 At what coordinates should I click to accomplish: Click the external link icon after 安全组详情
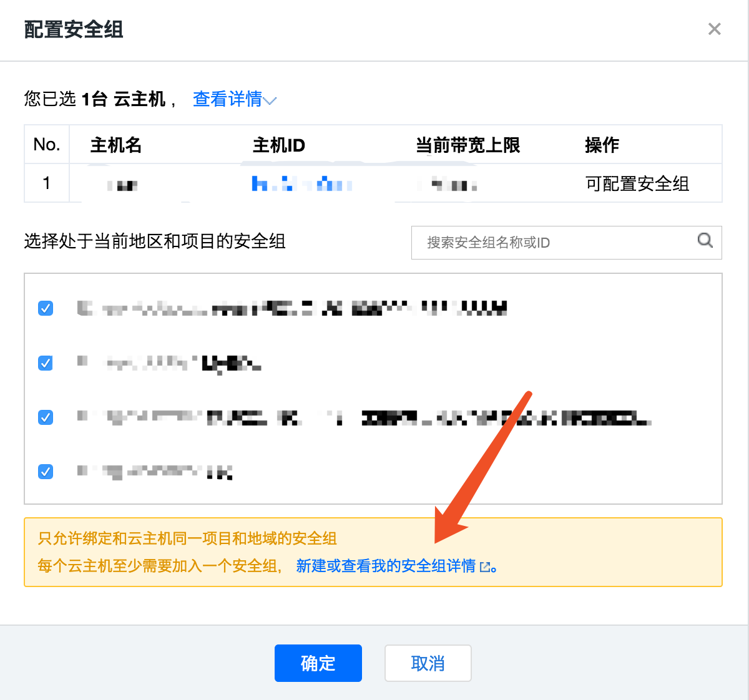tap(485, 566)
